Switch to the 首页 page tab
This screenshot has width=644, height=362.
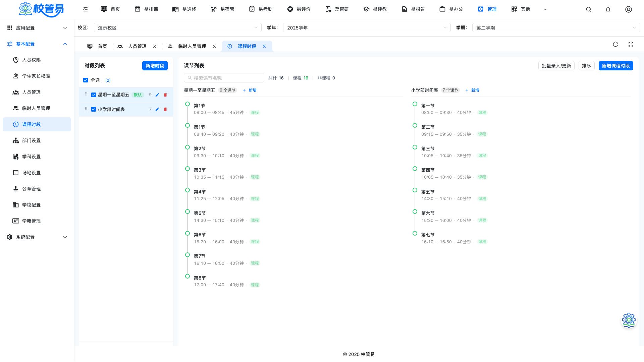click(97, 46)
